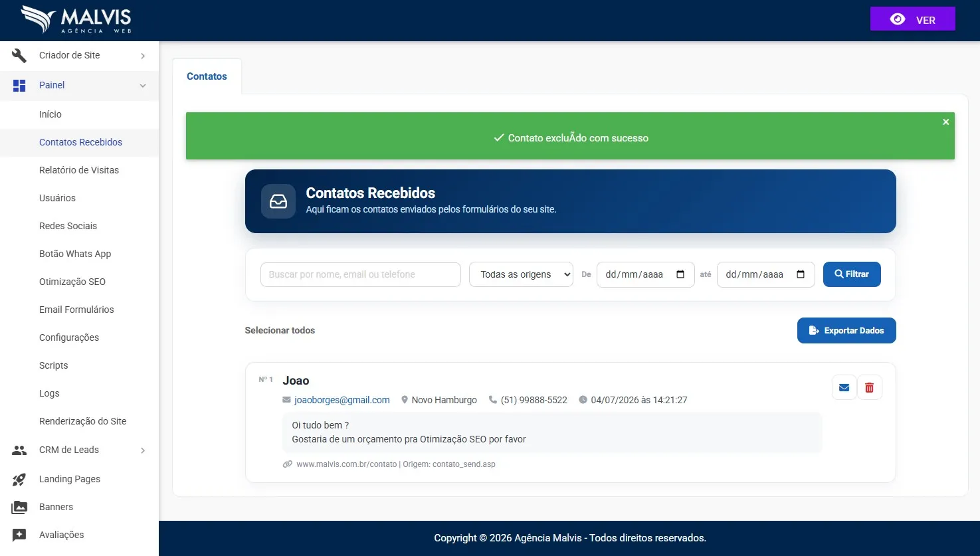980x556 pixels.
Task: Click the De start date field
Action: click(x=646, y=274)
